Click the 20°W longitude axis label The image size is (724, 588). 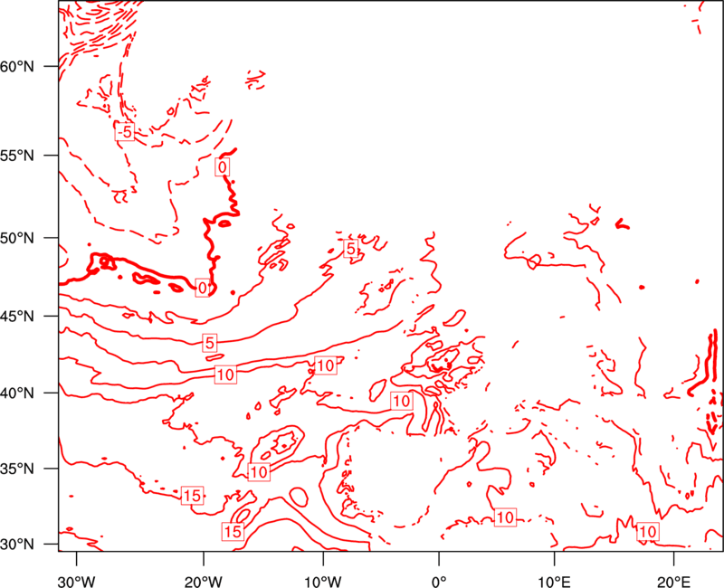[204, 582]
